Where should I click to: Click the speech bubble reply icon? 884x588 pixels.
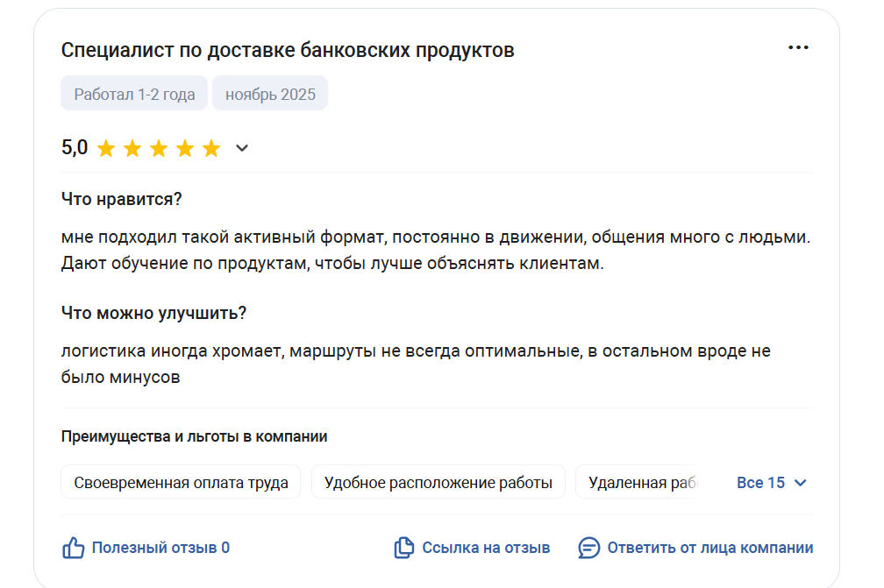(589, 549)
